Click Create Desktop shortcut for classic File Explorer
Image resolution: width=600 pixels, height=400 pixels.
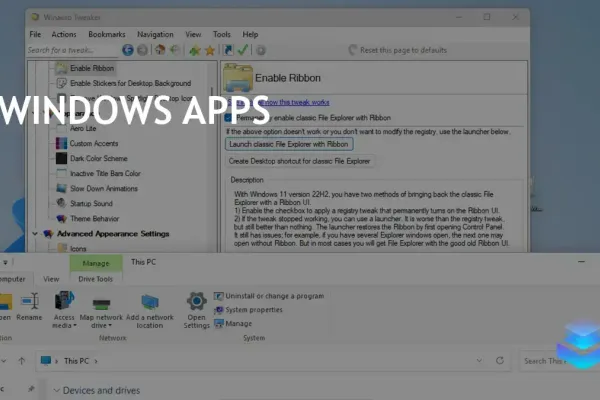click(x=300, y=161)
